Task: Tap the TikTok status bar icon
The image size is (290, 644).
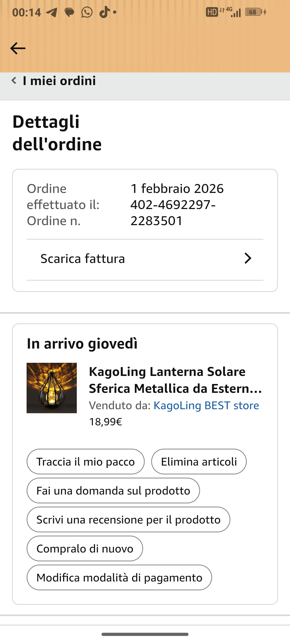Action: [104, 12]
